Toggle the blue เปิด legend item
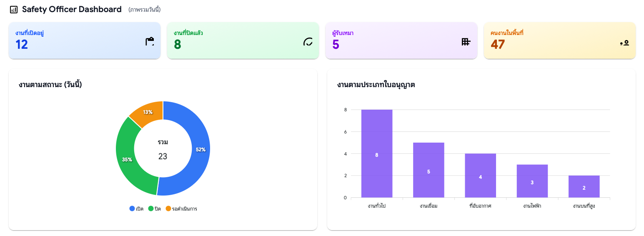The width and height of the screenshot is (644, 236). tap(136, 208)
